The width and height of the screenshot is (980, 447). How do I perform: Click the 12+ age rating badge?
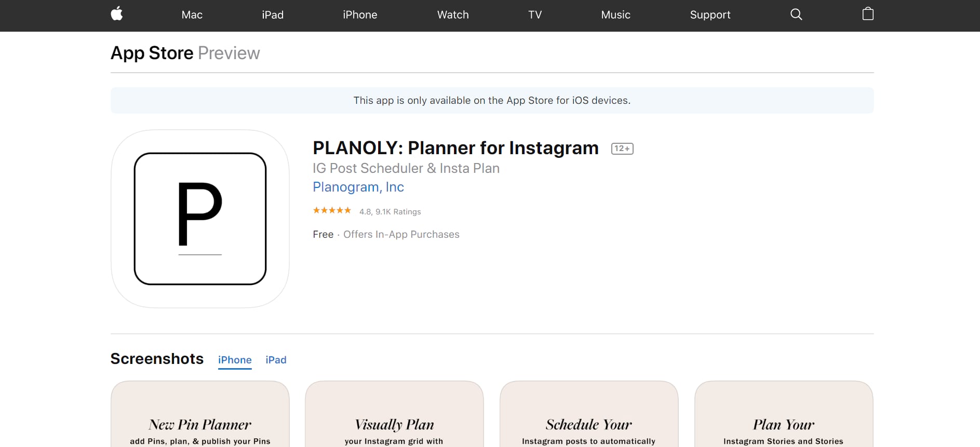pos(622,148)
